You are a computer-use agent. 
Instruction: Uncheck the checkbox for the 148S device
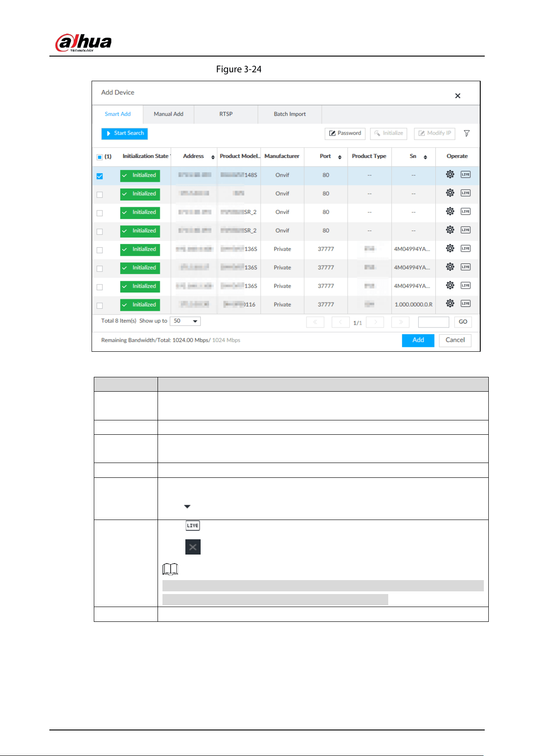click(100, 176)
